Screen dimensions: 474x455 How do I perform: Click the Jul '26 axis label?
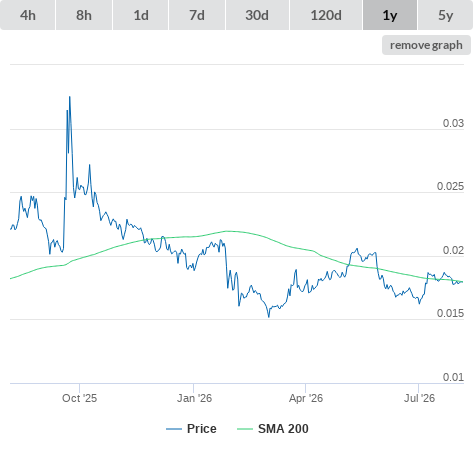pos(419,398)
